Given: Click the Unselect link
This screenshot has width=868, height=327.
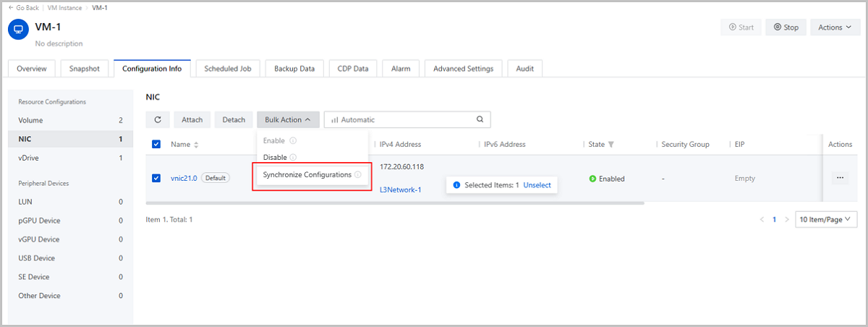Looking at the screenshot, I should (x=537, y=185).
